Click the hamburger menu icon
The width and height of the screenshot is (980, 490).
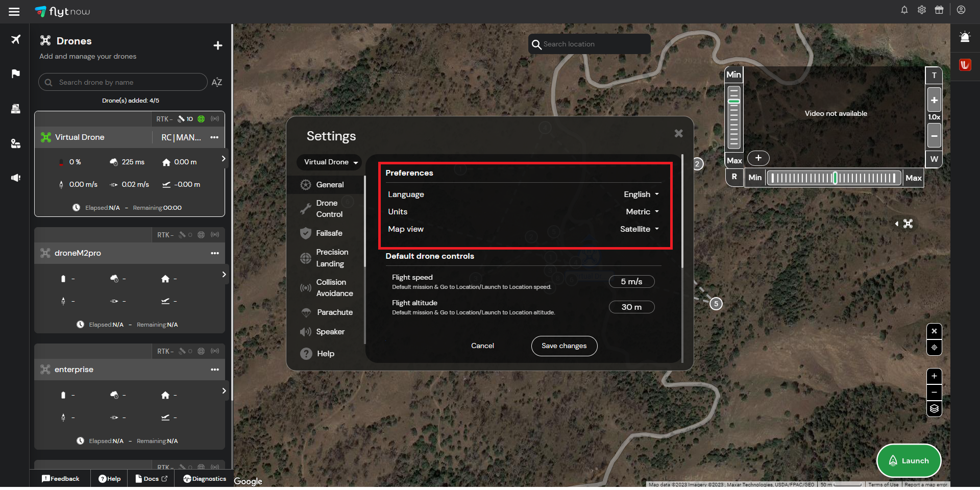point(14,11)
